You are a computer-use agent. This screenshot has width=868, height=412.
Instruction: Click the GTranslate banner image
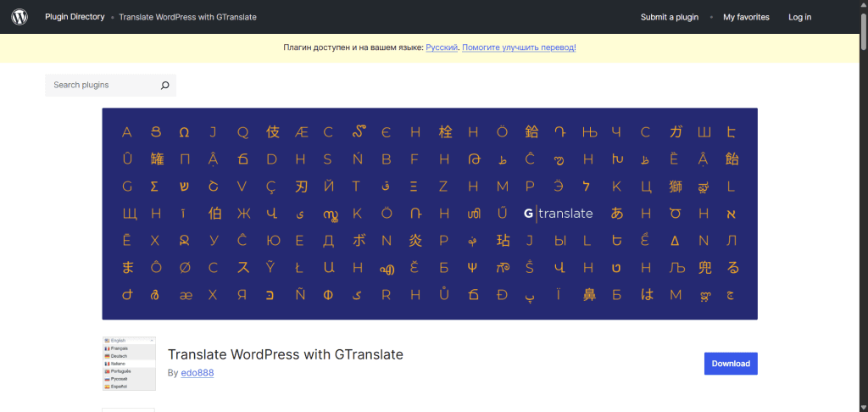430,214
